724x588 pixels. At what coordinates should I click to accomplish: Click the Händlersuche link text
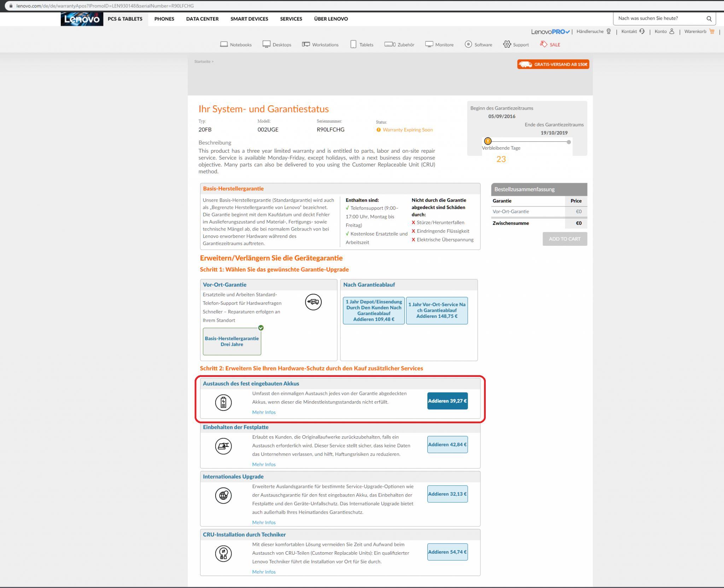point(590,31)
